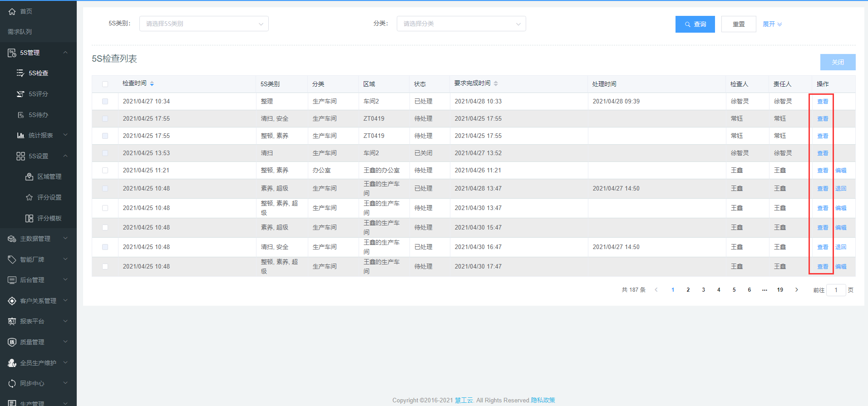
Task: Click the 重置 reset button
Action: (x=739, y=24)
